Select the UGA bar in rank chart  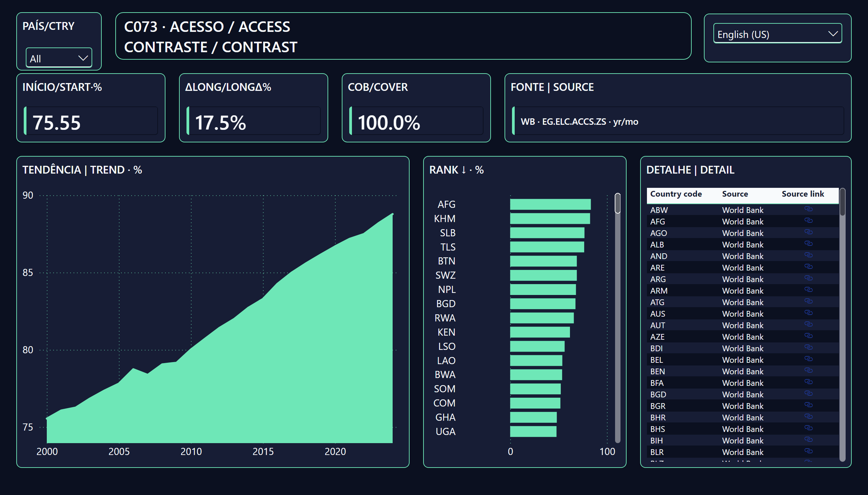[x=533, y=431]
